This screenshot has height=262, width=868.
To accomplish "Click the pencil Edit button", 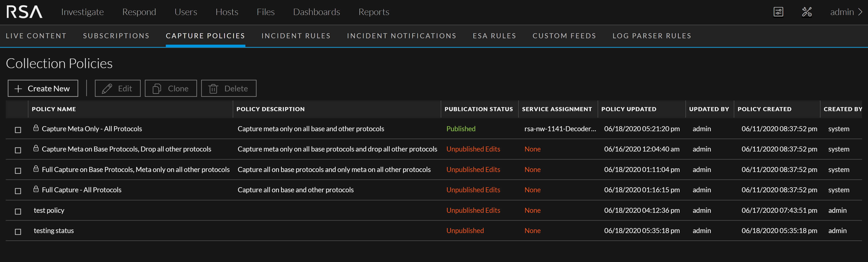I will pyautogui.click(x=118, y=89).
